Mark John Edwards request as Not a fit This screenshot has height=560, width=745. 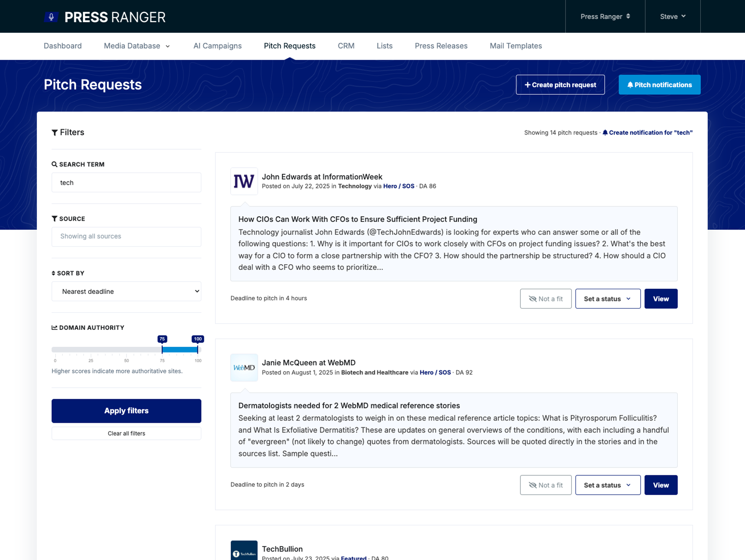tap(546, 299)
